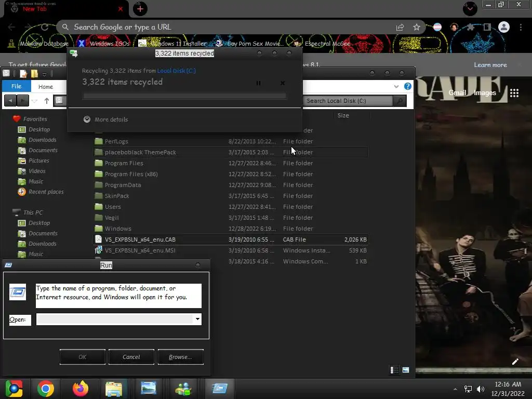532x399 pixels.
Task: Click the Open text field in Run
Action: 115,319
